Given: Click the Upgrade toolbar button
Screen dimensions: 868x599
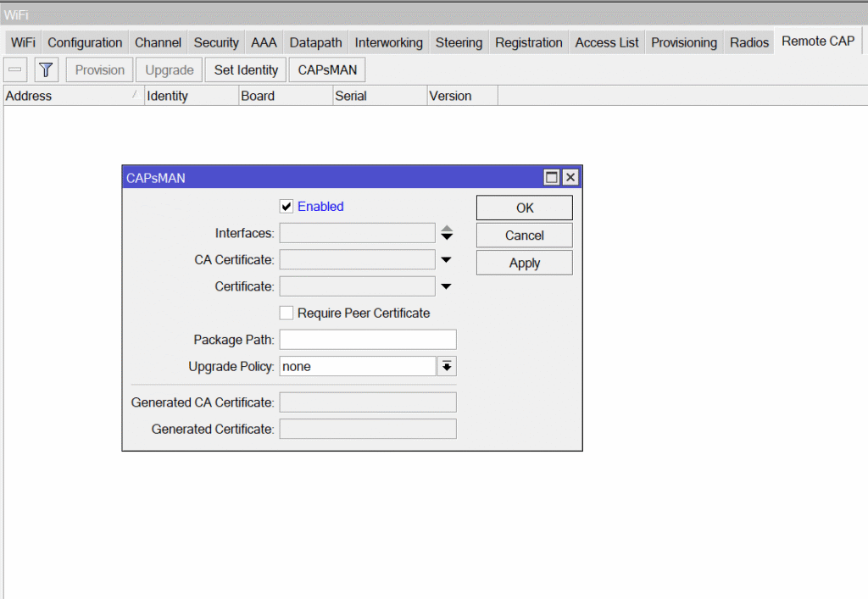Looking at the screenshot, I should point(170,70).
